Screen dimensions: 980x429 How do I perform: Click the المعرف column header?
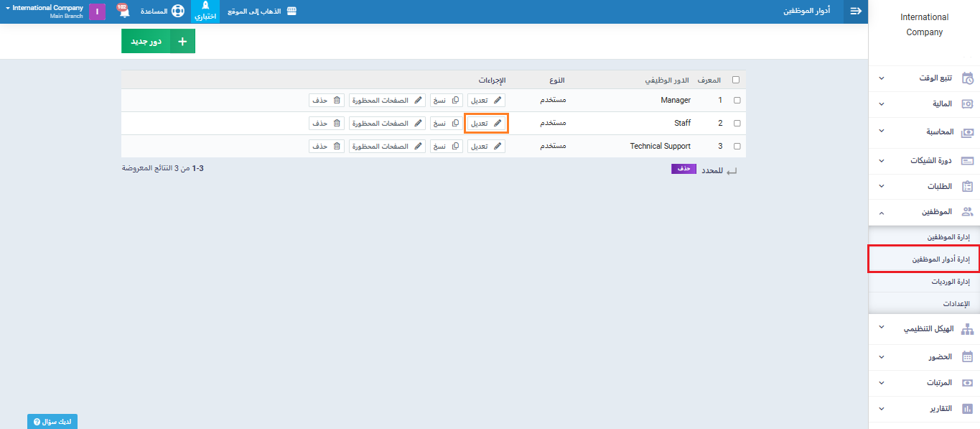(709, 80)
